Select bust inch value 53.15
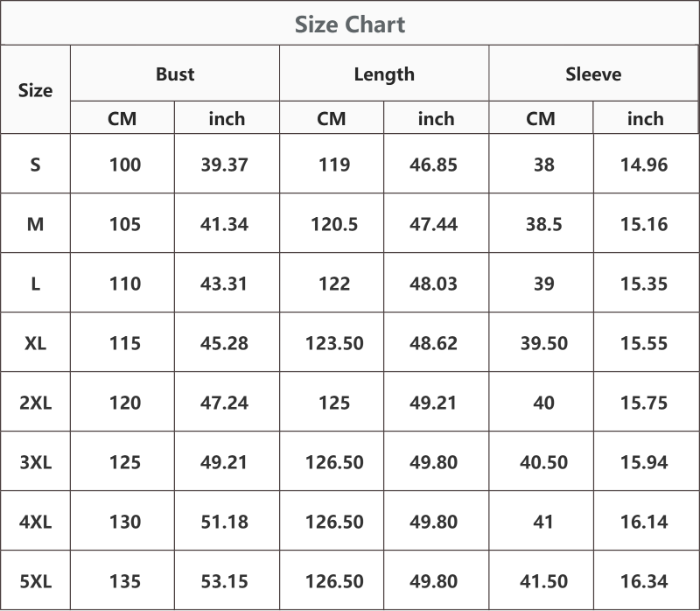This screenshot has height=611, width=700. [224, 581]
